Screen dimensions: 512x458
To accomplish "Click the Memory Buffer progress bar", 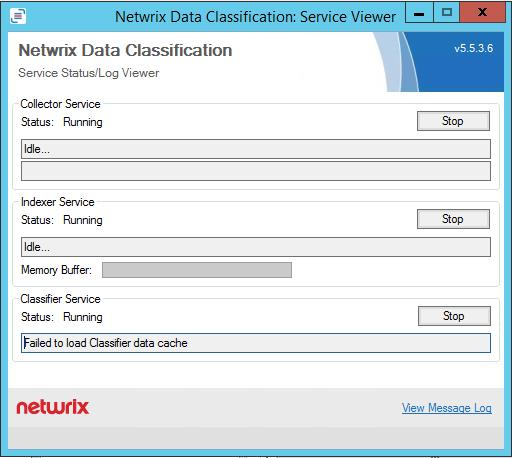I will click(x=197, y=270).
